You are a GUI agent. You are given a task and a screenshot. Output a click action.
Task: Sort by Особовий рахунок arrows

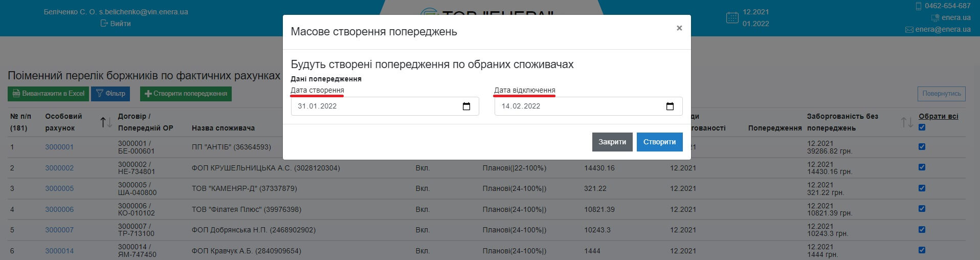tap(106, 122)
